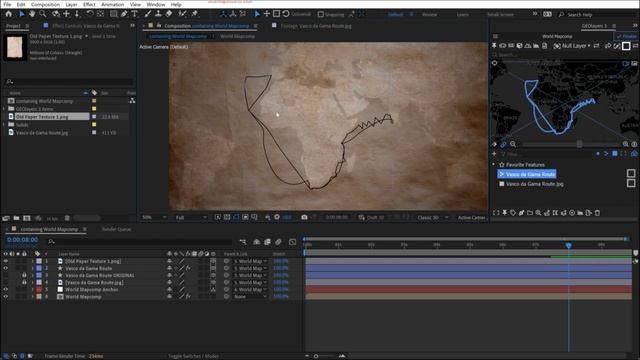The width and height of the screenshot is (640, 360).
Task: Expand the GEOlayers 3 Items folder
Action: coord(4,109)
